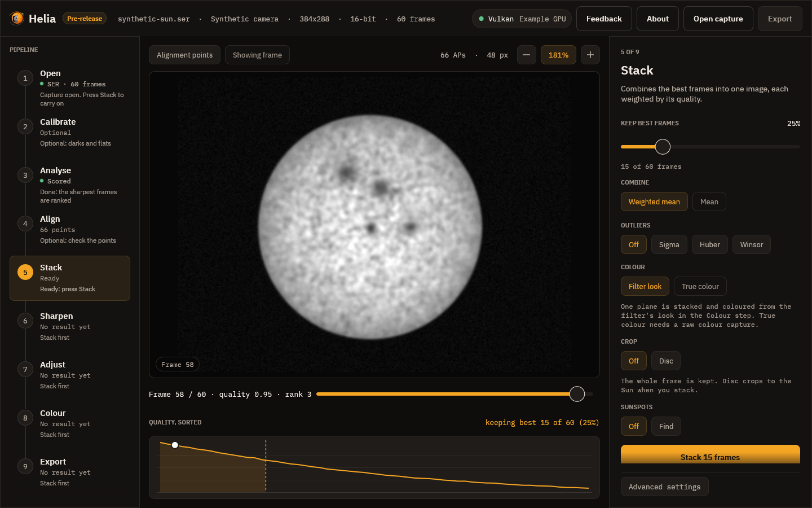The width and height of the screenshot is (812, 508).
Task: Click the Pre-release badge
Action: [85, 19]
